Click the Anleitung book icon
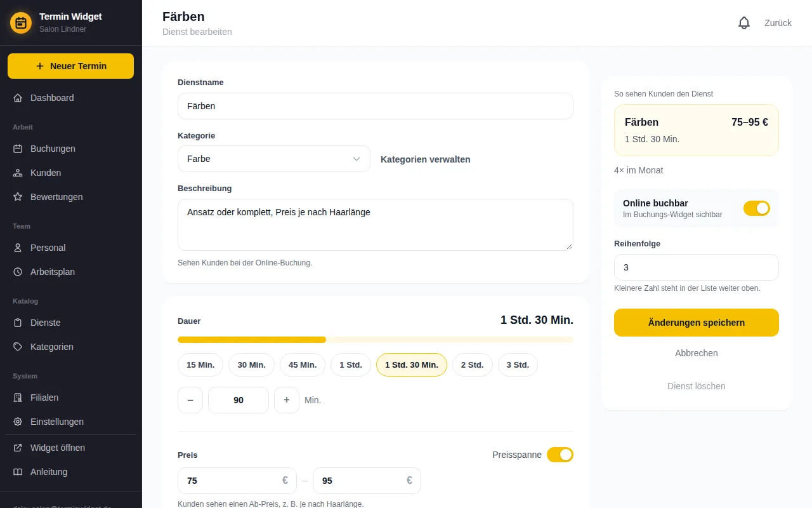This screenshot has height=508, width=812. pyautogui.click(x=18, y=472)
